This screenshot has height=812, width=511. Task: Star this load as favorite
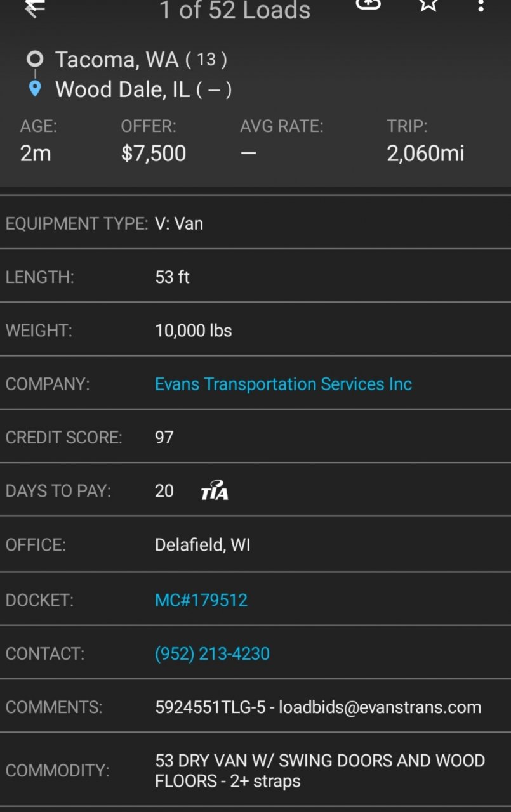click(429, 5)
